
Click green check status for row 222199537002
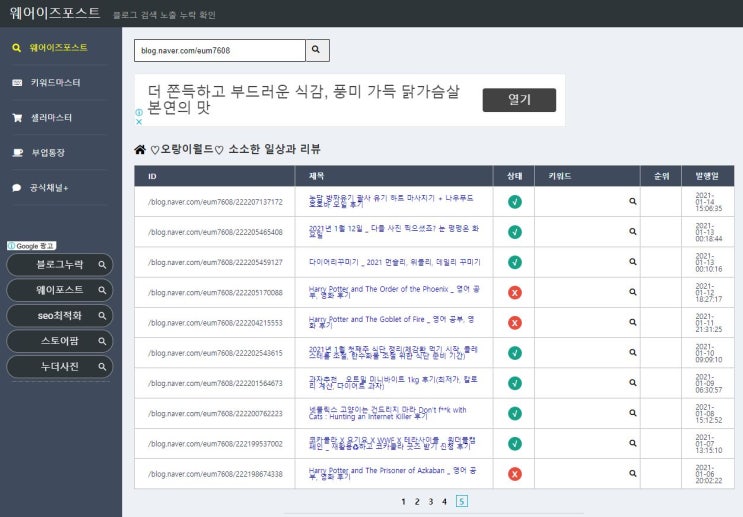[x=515, y=444]
